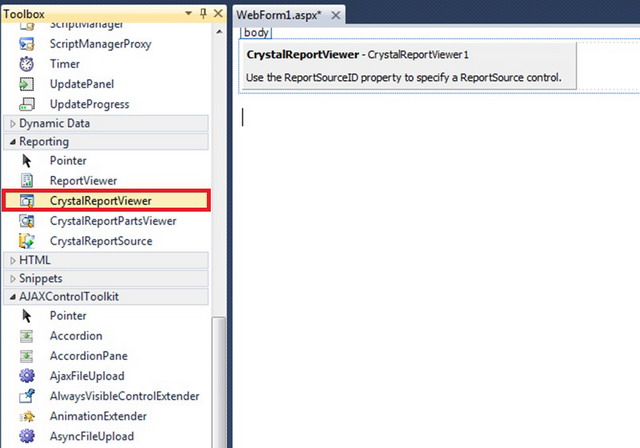Select the UpdatePanel item text
The image size is (640, 448).
coord(82,84)
